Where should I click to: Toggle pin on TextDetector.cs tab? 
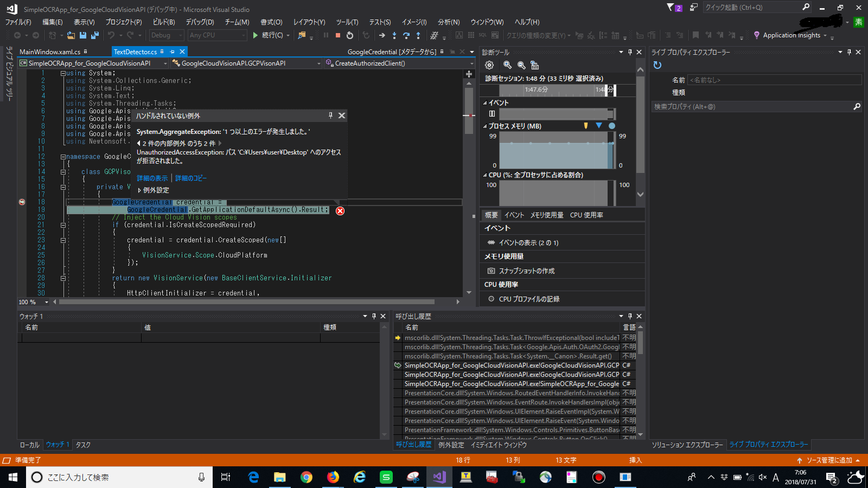(x=172, y=52)
